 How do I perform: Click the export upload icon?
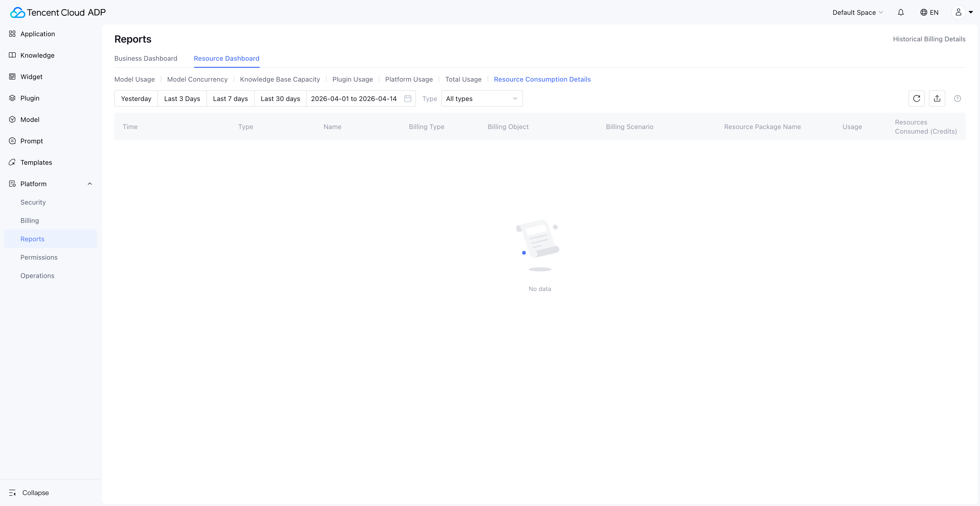click(937, 98)
